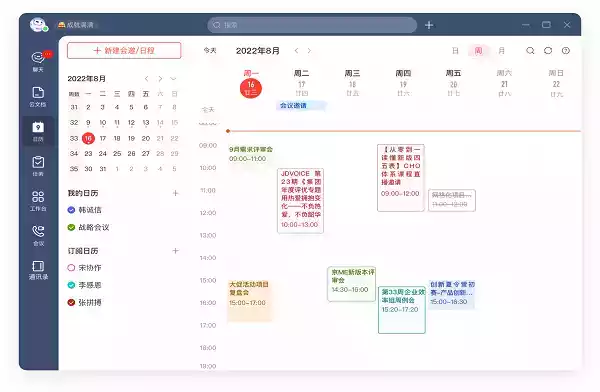Select date 9 in mini calendar
This screenshot has height=392, width=600.
[88, 122]
